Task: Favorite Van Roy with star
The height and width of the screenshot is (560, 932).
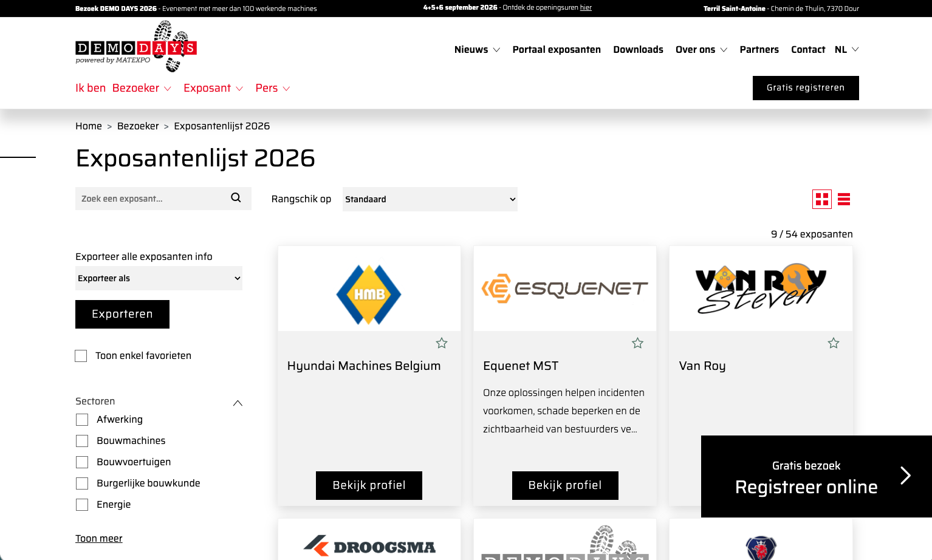Action: click(x=834, y=343)
